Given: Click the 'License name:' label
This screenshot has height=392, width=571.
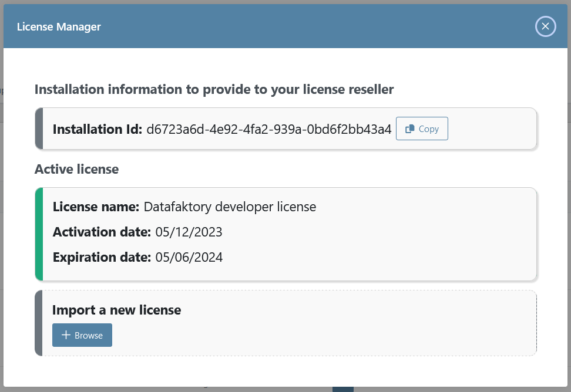Looking at the screenshot, I should [96, 207].
